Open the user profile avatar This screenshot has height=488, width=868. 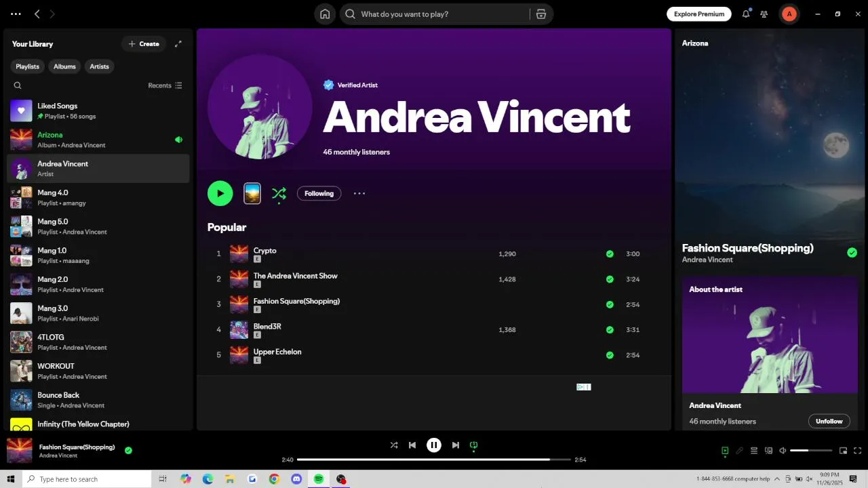coord(789,14)
